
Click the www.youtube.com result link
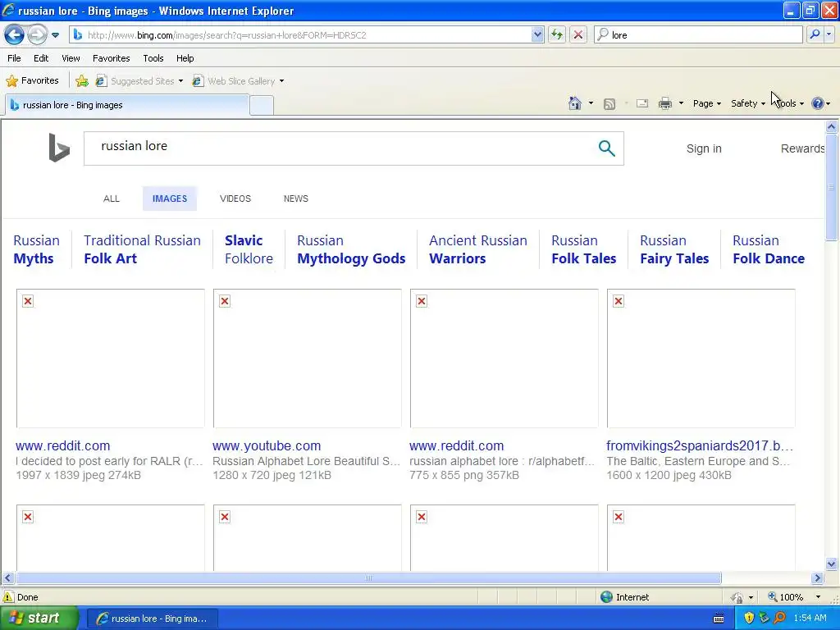pyautogui.click(x=267, y=445)
